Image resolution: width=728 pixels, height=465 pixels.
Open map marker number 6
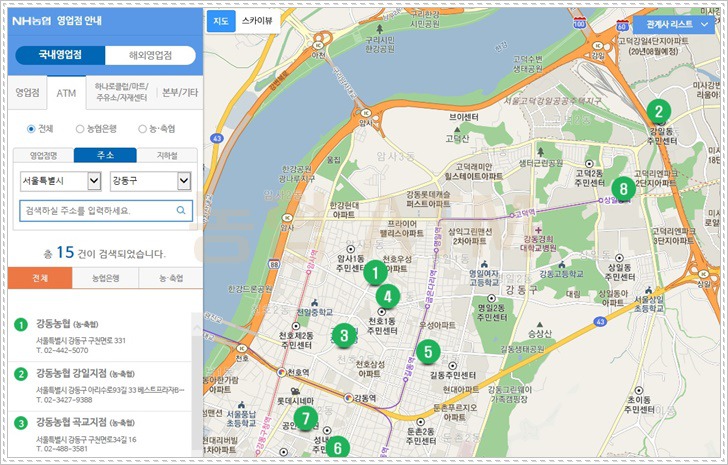coord(338,447)
